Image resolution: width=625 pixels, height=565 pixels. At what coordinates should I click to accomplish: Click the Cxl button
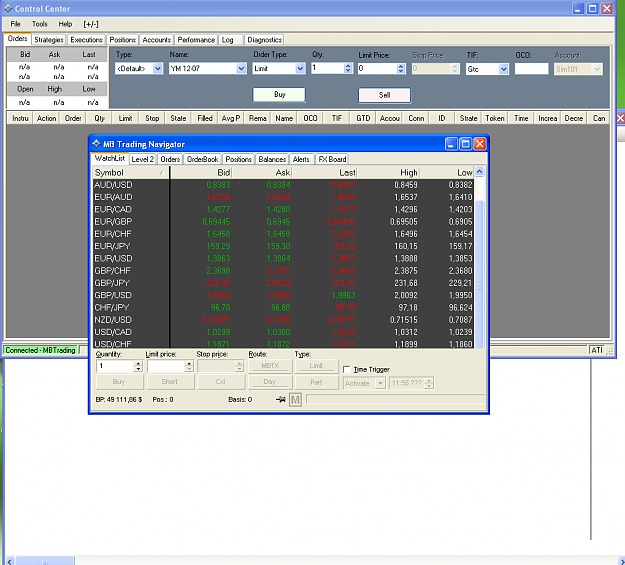(220, 382)
